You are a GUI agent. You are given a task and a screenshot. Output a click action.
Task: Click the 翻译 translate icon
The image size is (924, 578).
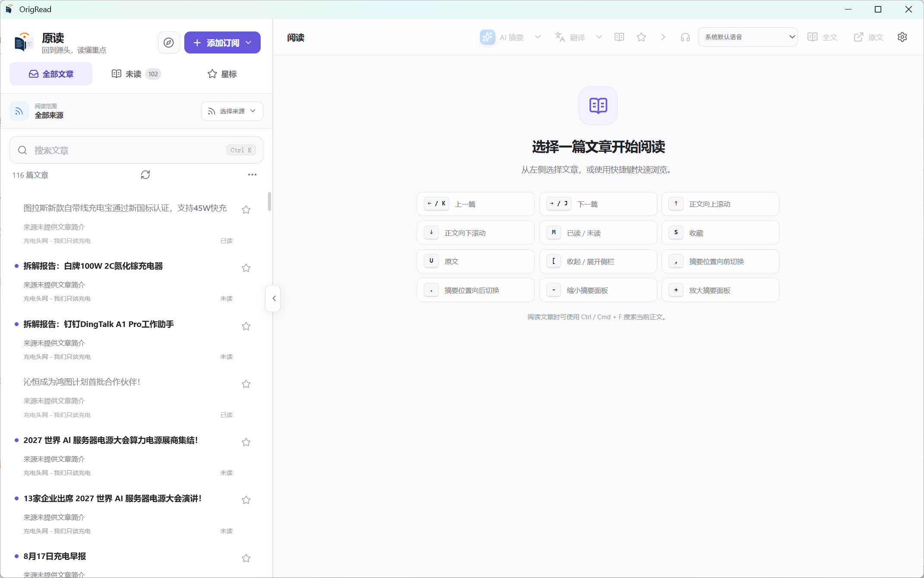point(560,37)
